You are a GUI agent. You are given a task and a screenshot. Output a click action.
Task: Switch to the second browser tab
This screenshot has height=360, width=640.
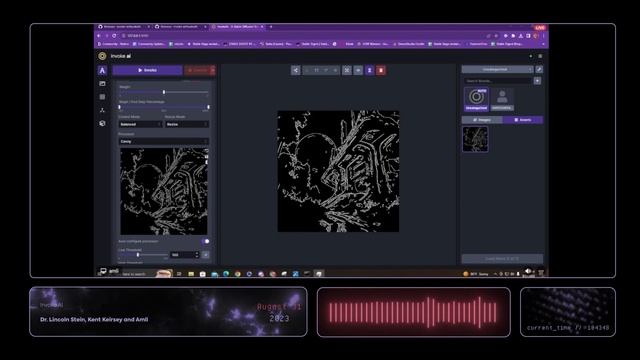180,27
